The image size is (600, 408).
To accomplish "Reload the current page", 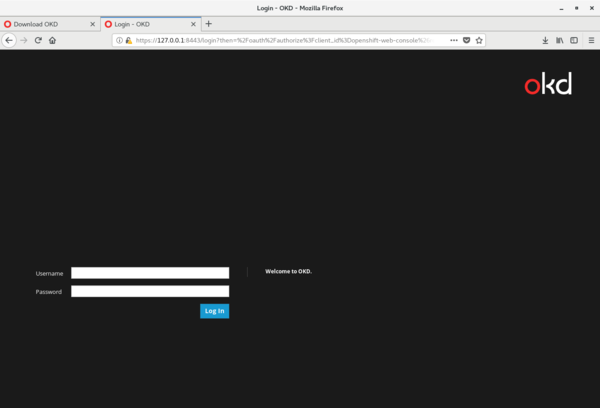I will [x=38, y=40].
